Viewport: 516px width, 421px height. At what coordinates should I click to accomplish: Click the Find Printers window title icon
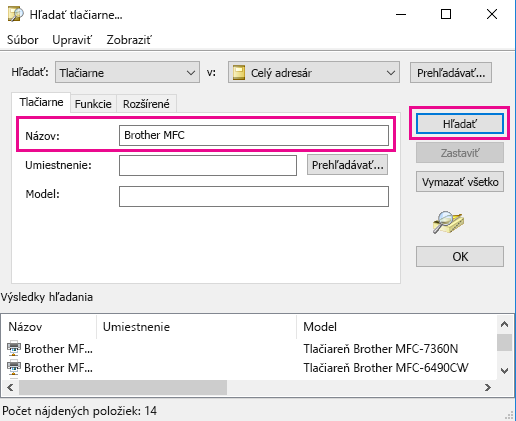point(16,14)
